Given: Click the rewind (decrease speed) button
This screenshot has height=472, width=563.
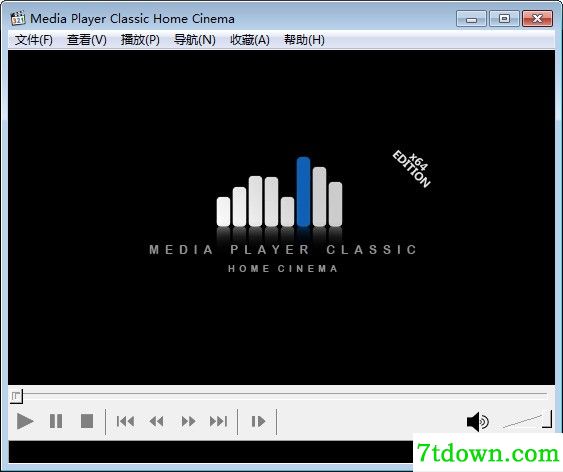Looking at the screenshot, I should click(x=157, y=421).
